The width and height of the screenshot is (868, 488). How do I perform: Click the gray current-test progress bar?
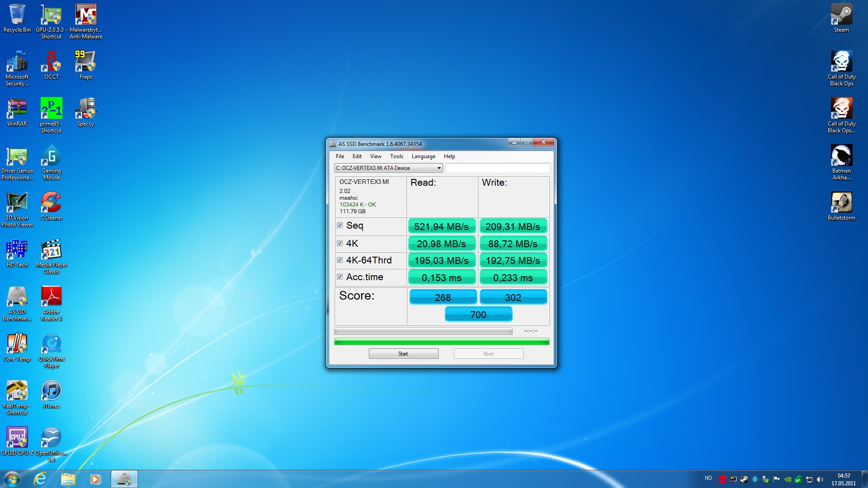423,331
